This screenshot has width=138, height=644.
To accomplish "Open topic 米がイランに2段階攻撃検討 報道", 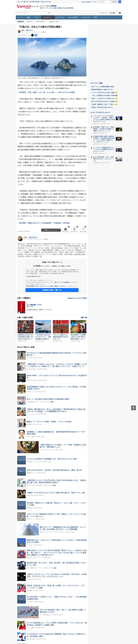I will [x=102, y=87].
